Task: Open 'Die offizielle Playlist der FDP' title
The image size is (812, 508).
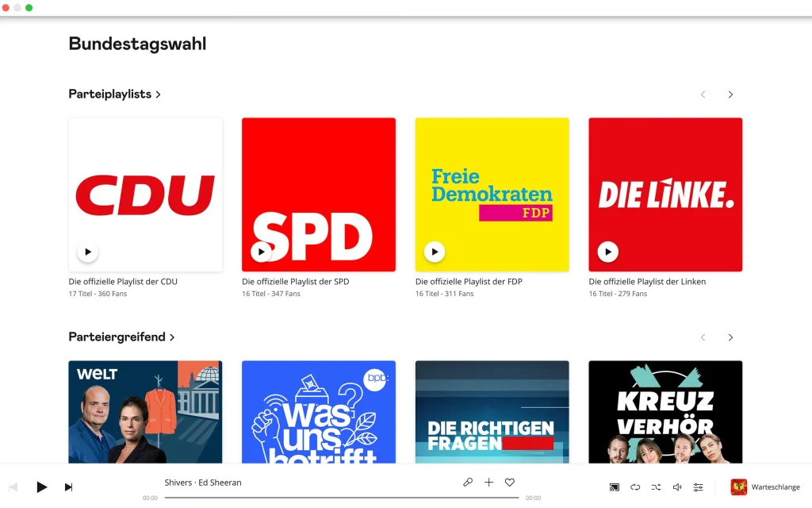Action: tap(469, 282)
